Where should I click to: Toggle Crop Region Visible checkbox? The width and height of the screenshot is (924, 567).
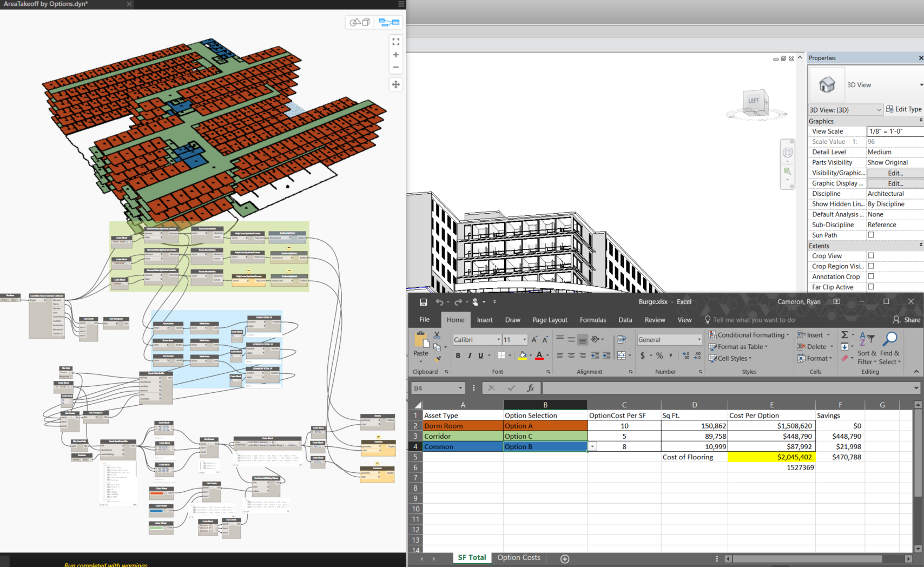(871, 266)
